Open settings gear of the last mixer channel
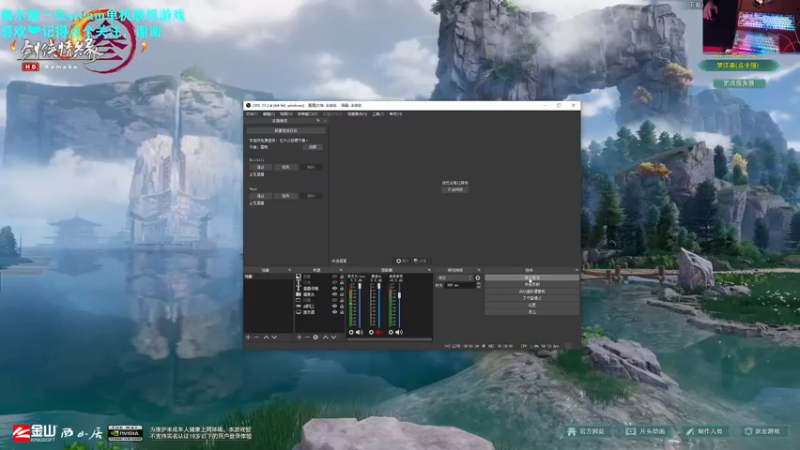This screenshot has width=800, height=450. point(391,332)
